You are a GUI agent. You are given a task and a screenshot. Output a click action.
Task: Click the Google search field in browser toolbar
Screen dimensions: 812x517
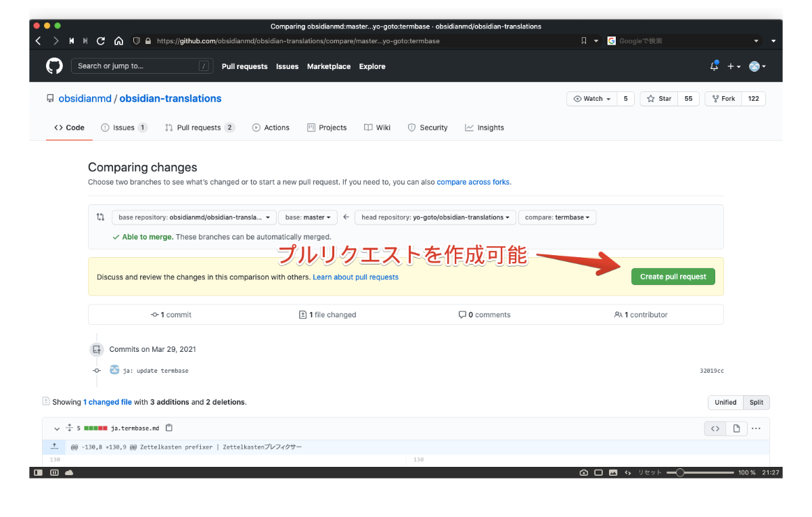tap(683, 41)
